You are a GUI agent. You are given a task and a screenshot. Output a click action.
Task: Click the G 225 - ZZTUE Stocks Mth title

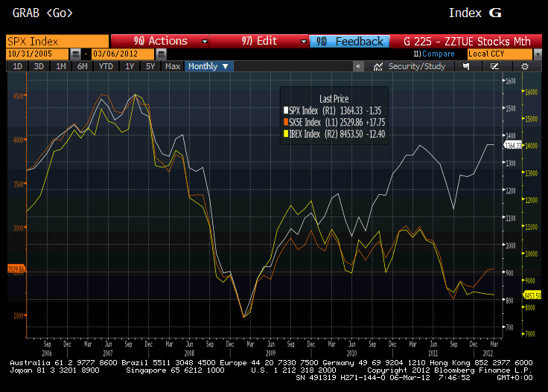[467, 42]
